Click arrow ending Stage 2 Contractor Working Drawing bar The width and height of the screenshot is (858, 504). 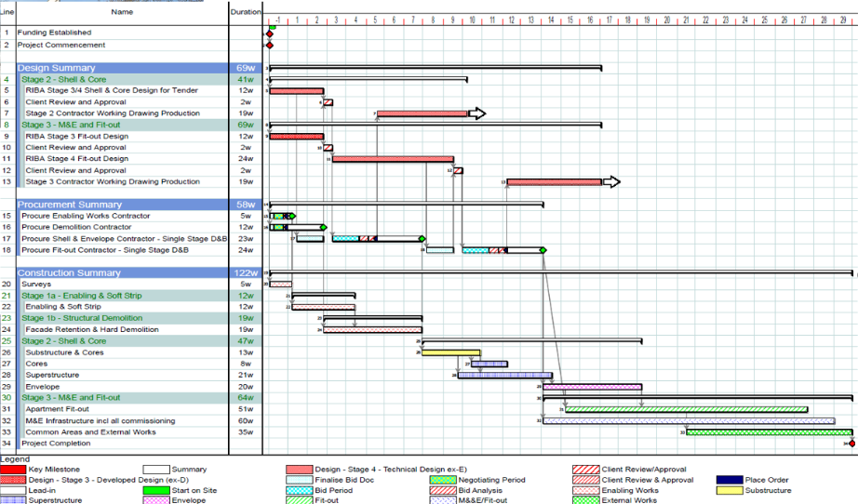click(x=476, y=113)
